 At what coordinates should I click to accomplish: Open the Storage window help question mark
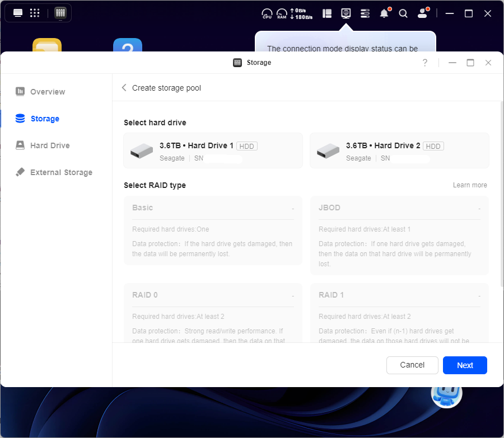click(x=425, y=63)
